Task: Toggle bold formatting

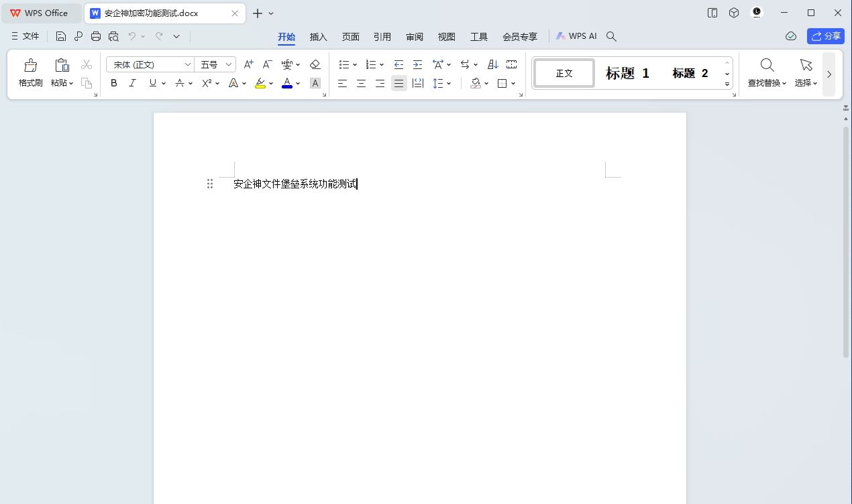Action: click(x=113, y=83)
